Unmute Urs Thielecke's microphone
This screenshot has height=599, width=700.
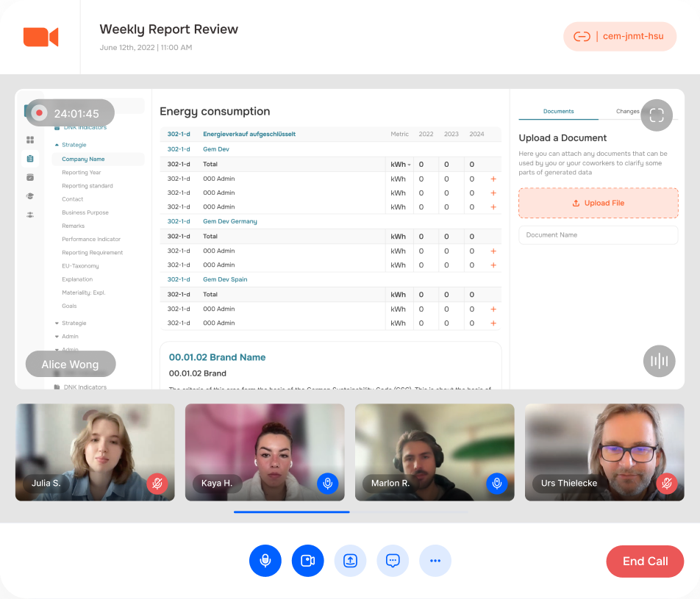tap(666, 483)
